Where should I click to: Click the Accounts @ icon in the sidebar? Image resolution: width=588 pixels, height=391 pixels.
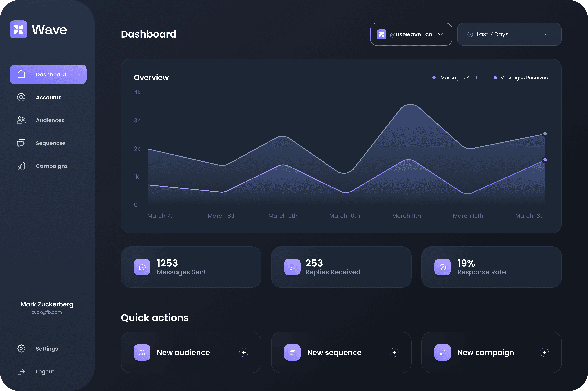(x=21, y=97)
